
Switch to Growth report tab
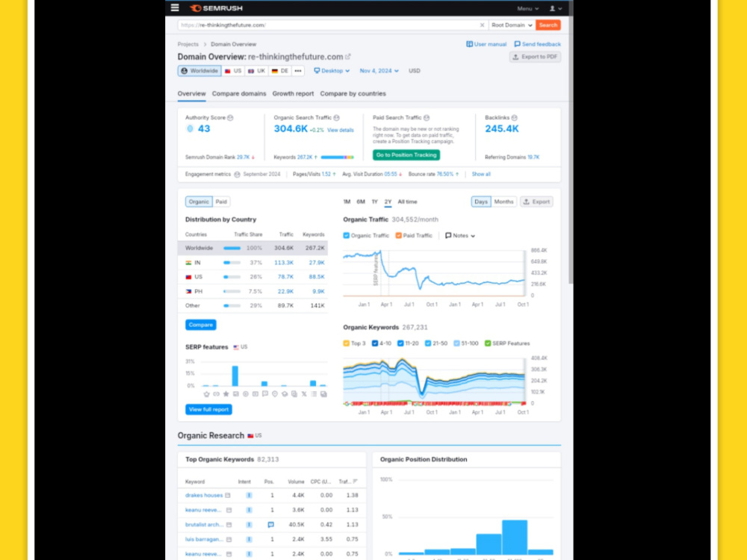tap(293, 94)
